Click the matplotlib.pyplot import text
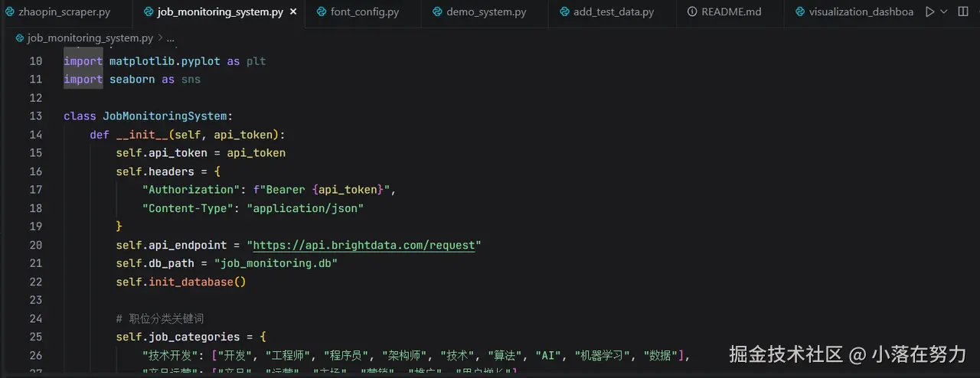This screenshot has width=980, height=378. [165, 61]
